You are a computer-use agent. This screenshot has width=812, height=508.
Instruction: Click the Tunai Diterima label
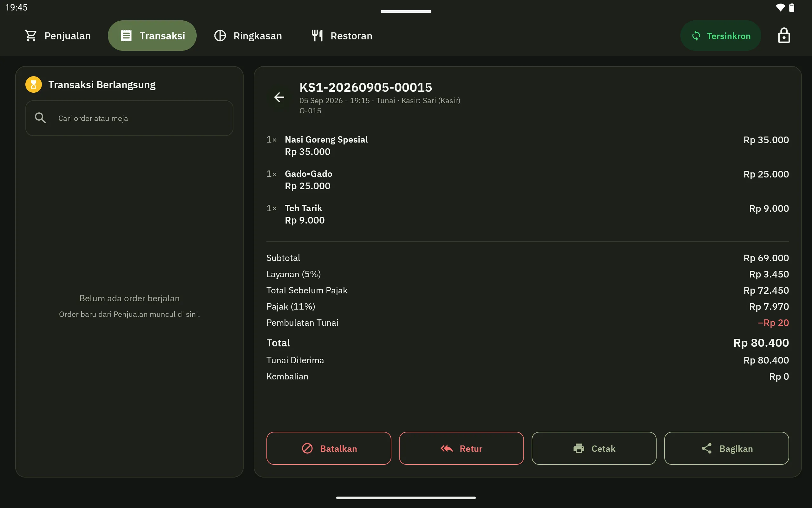click(295, 360)
